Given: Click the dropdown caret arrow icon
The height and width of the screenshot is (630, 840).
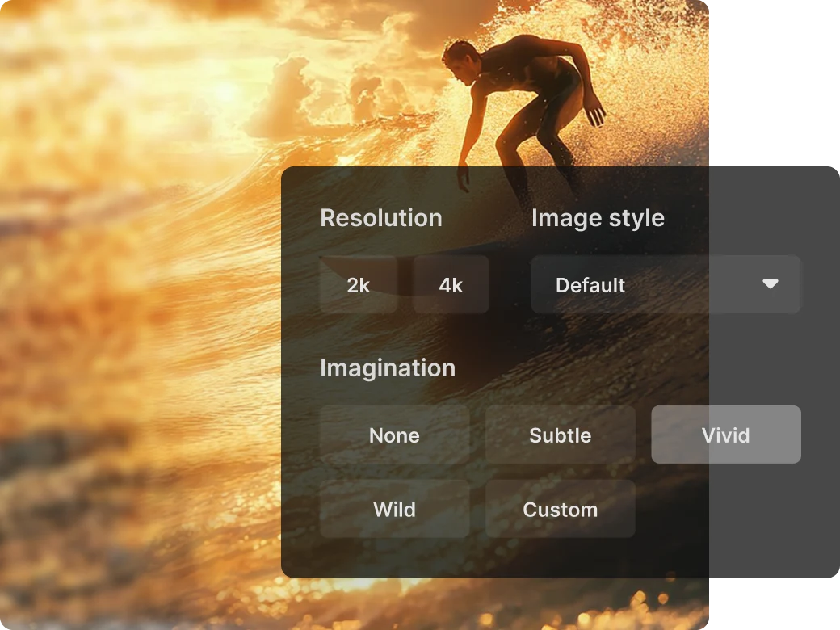Looking at the screenshot, I should click(x=770, y=284).
